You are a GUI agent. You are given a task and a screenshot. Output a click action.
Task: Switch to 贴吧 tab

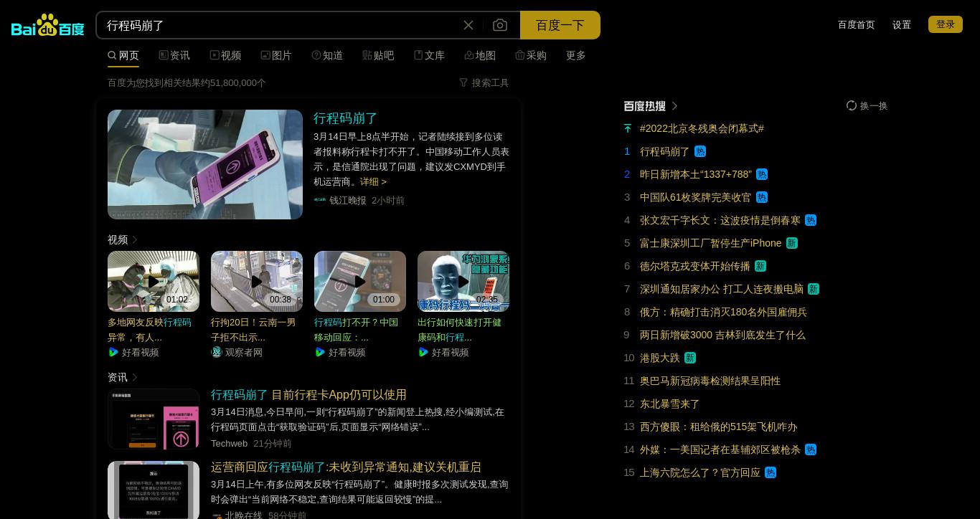378,55
